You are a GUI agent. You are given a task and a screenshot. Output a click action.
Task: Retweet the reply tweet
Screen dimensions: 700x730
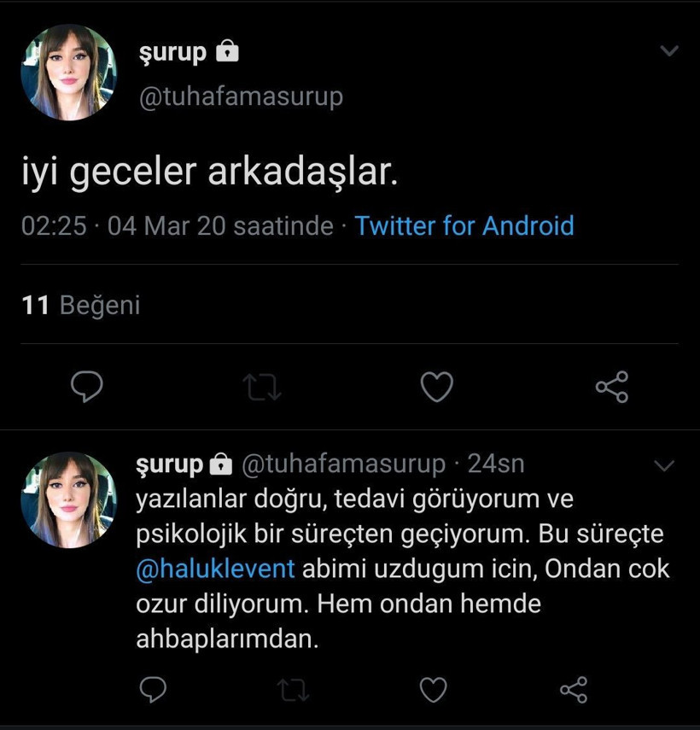point(293,691)
